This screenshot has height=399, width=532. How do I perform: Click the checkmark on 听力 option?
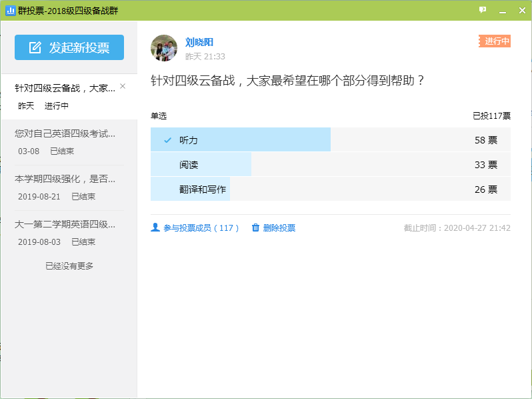[x=167, y=140]
